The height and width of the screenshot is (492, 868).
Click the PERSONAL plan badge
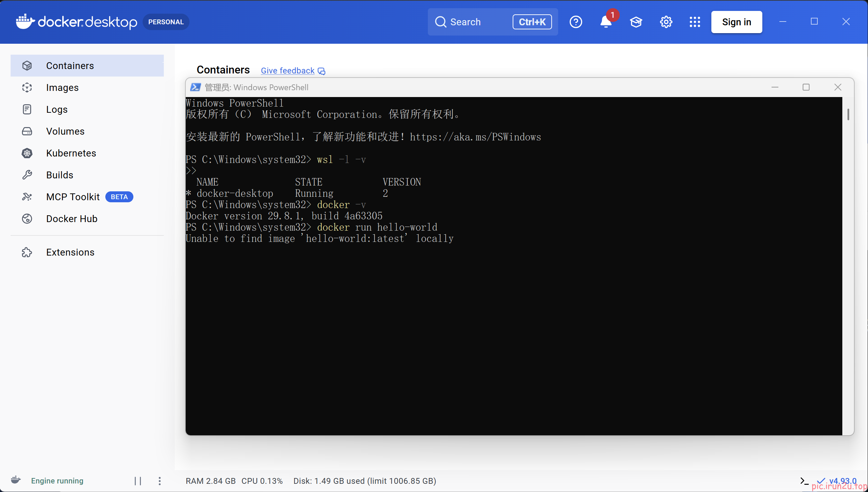pos(166,22)
